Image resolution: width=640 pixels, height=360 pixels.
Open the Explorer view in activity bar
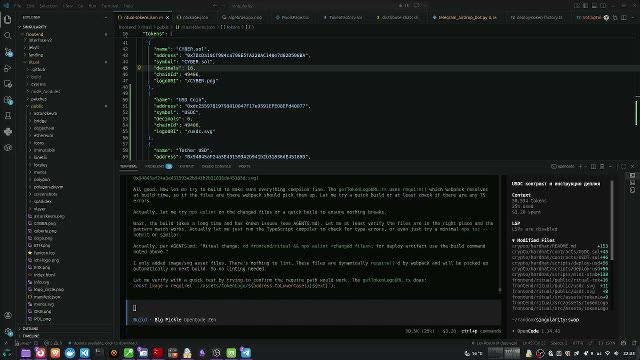(x=8, y=20)
